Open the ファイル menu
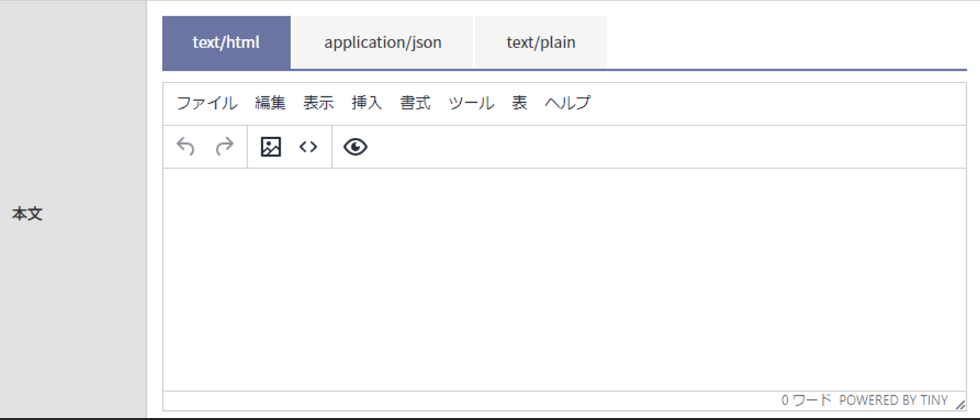This screenshot has width=980, height=420. click(207, 103)
